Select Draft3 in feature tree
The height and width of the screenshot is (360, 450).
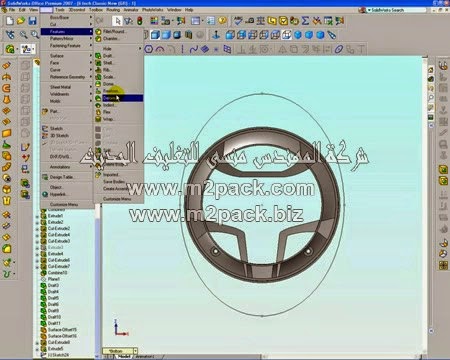coord(53,286)
